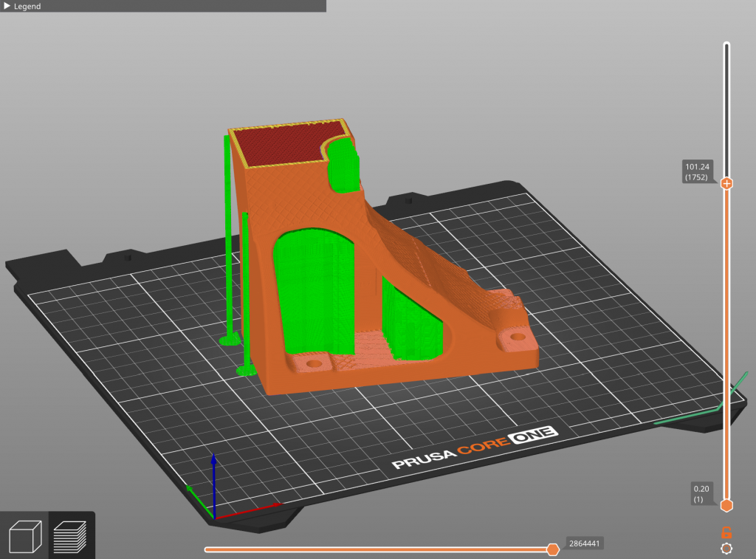The width and height of the screenshot is (756, 559).
Task: Click the Legend header text
Action: [x=27, y=6]
